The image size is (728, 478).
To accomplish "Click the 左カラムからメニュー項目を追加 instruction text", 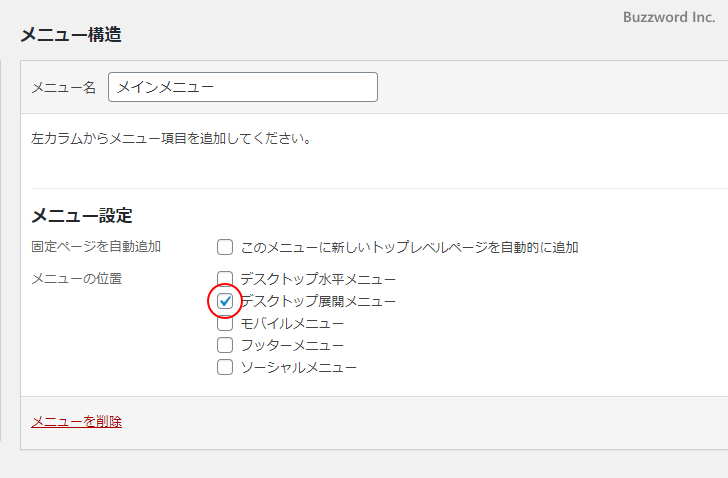I will point(172,138).
